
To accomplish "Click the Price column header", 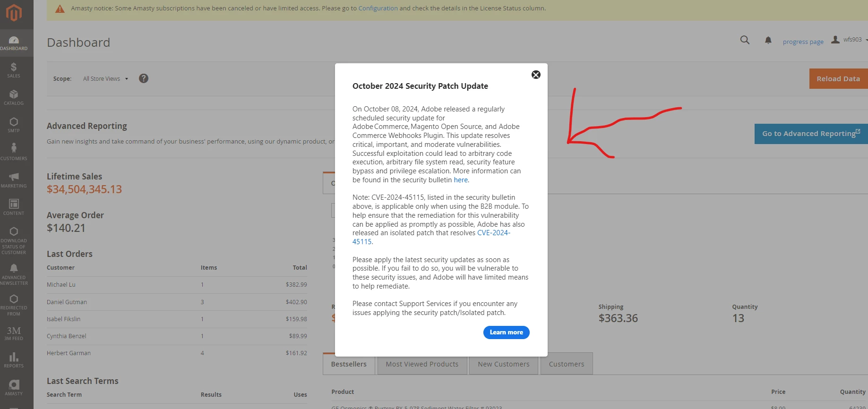I will [778, 392].
